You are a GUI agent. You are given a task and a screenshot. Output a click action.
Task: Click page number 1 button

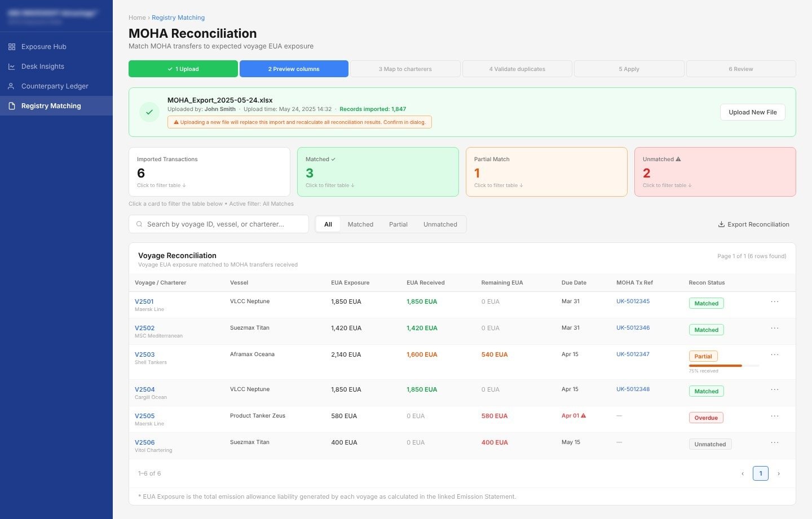point(761,473)
